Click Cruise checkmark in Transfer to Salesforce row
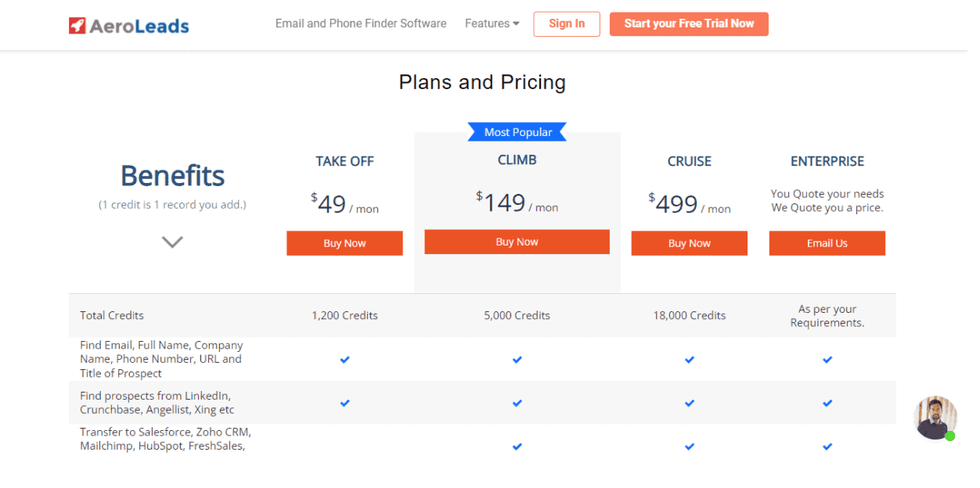980x488 pixels. coord(690,447)
